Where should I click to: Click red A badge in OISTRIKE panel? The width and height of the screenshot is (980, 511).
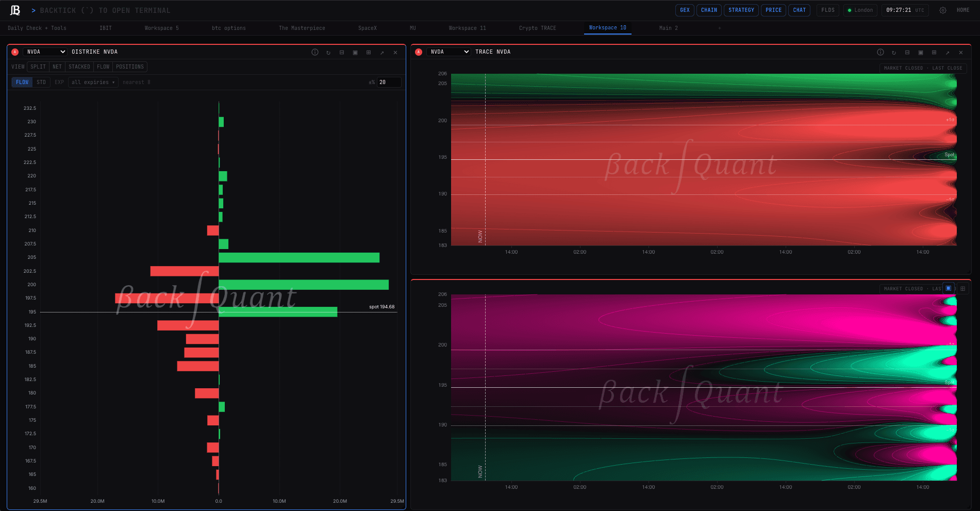point(15,52)
